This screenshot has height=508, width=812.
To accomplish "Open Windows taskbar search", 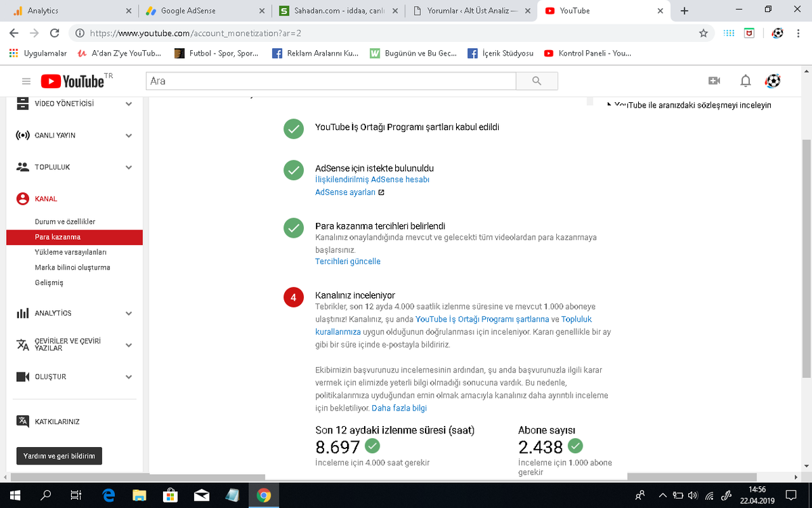I will coord(46,495).
